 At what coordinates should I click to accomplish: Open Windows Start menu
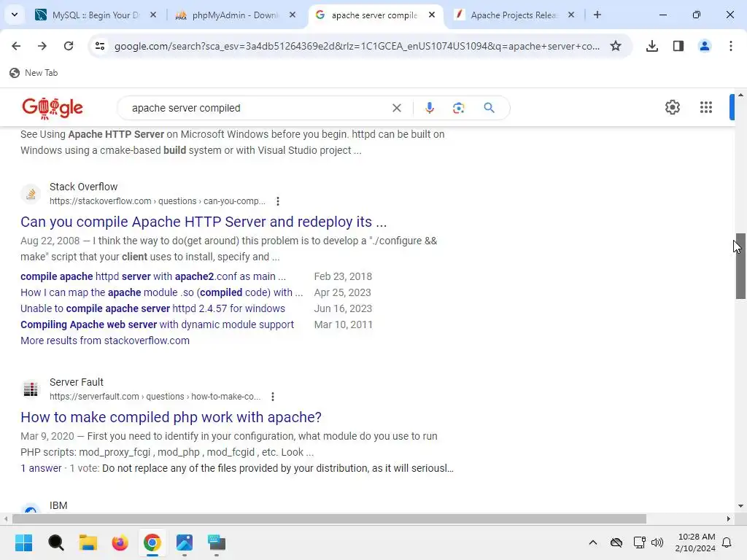click(x=23, y=542)
